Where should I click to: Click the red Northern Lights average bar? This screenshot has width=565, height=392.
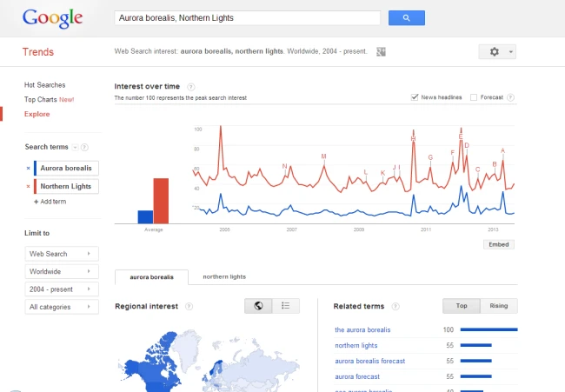(161, 201)
